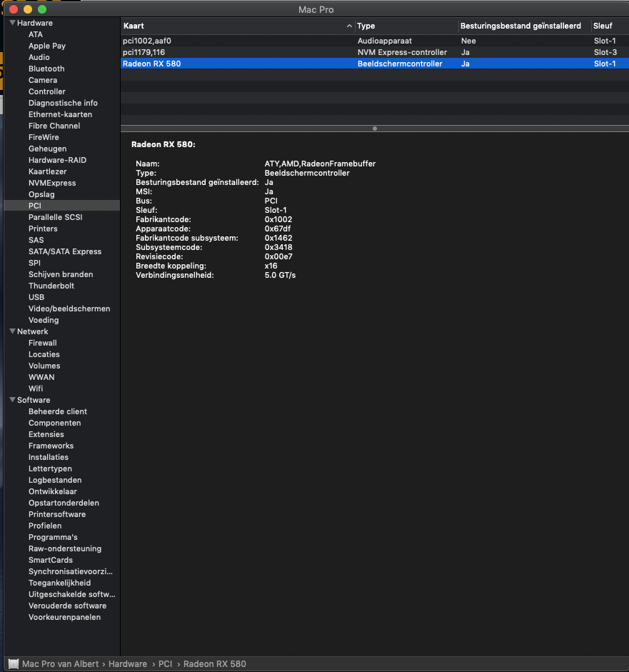The height and width of the screenshot is (672, 629).
Task: Click Radeon RX 580 in path bar
Action: coord(215,664)
